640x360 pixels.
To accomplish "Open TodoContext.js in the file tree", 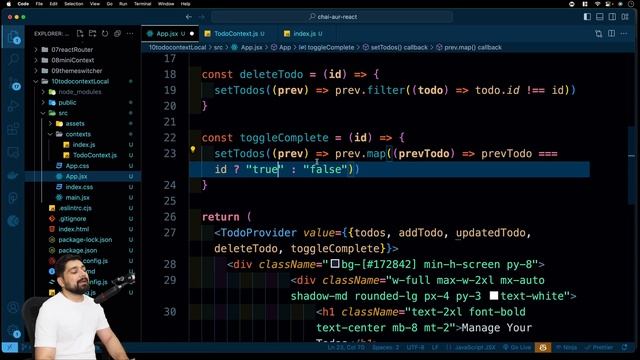I will pyautogui.click(x=95, y=155).
